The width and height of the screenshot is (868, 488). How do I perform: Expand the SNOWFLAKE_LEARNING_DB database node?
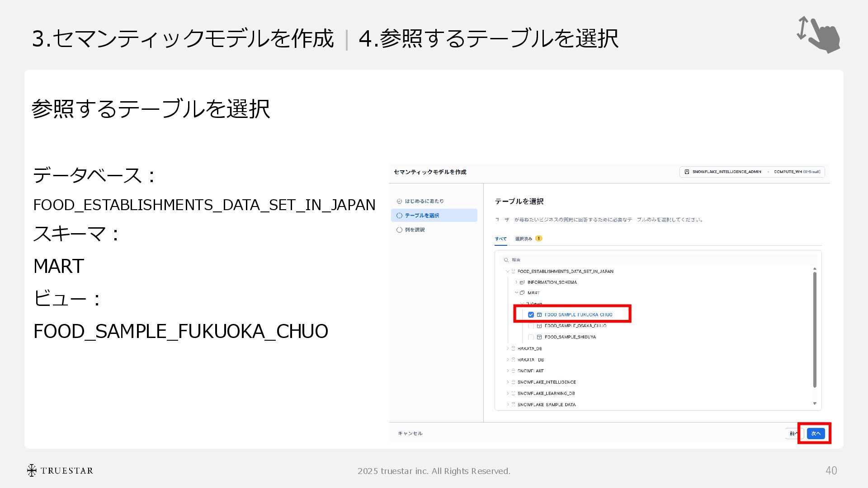(508, 394)
